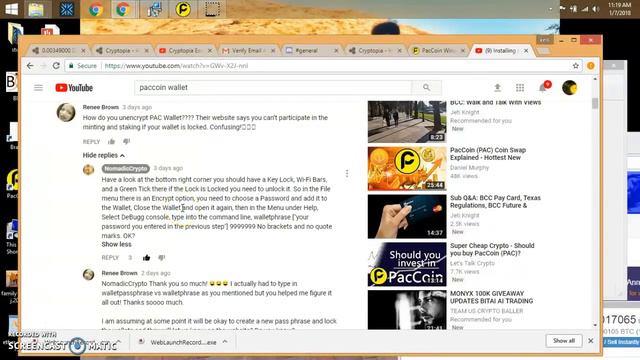640x360 pixels.
Task: Open three-dot menu on NomadicCrypto's reply
Action: click(347, 173)
